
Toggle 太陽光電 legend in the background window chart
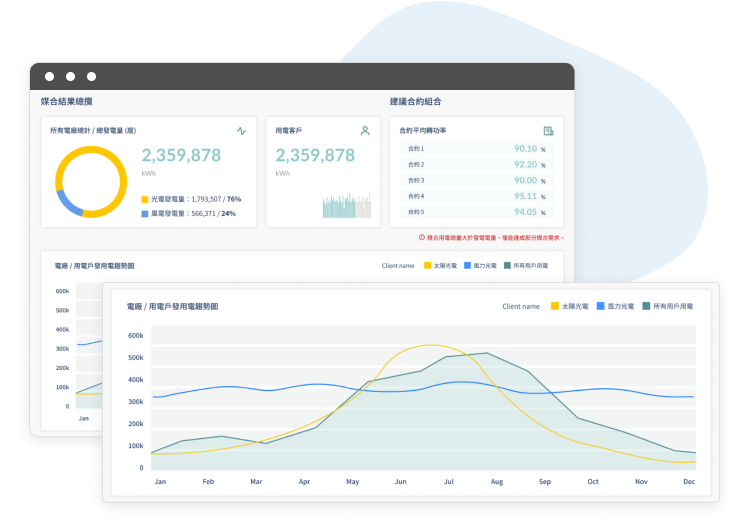(439, 266)
